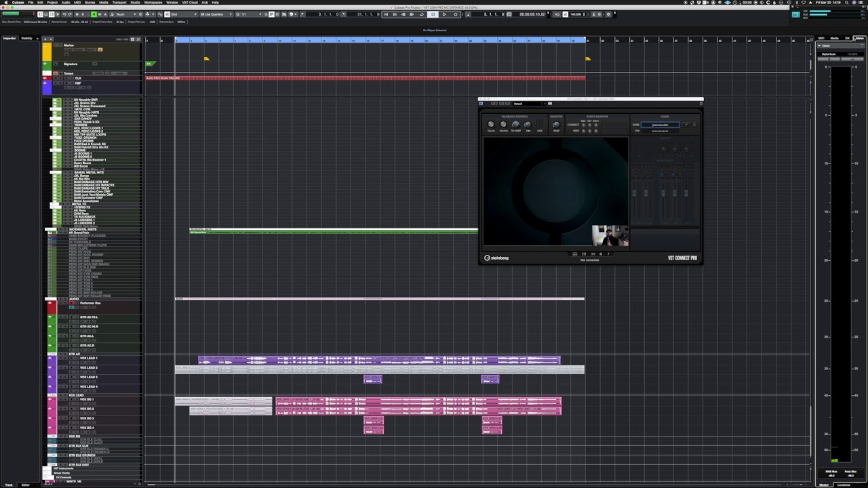The width and height of the screenshot is (868, 488).
Task: Switch to the Loudness tab below the meter
Action: (x=844, y=485)
